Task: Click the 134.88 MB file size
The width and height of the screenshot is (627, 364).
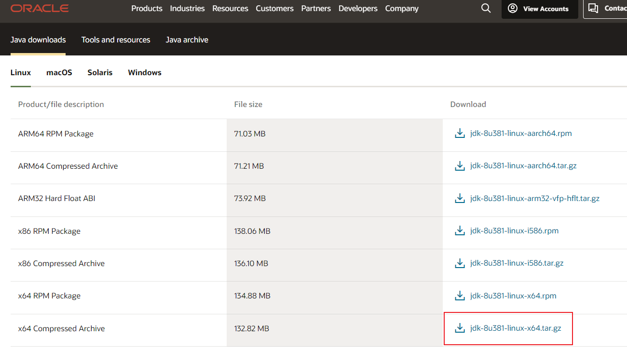Action: (x=252, y=296)
